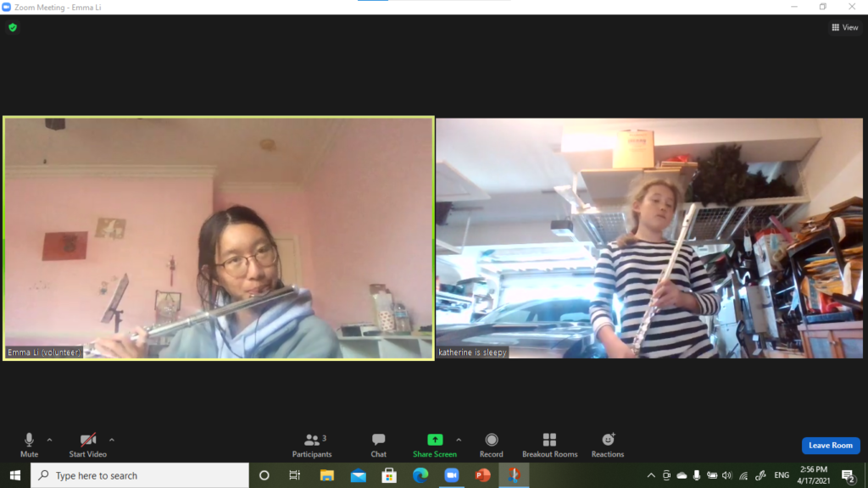Open Microsoft Edge from taskbar

[x=420, y=475]
